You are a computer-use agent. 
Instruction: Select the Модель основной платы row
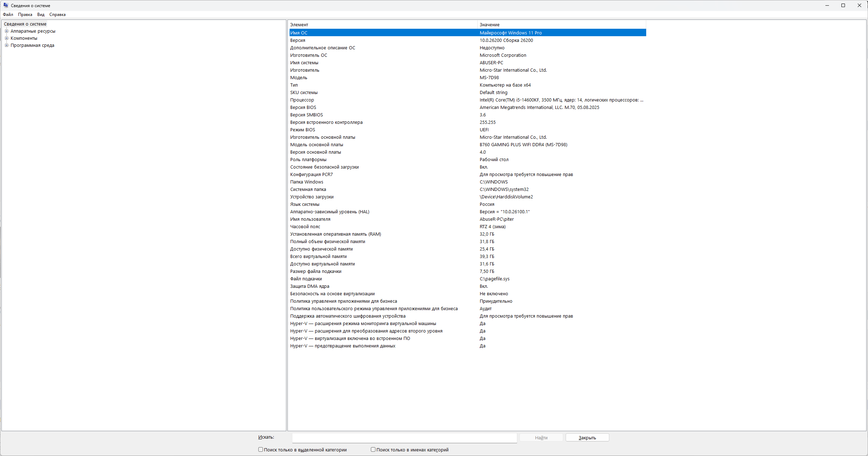468,144
